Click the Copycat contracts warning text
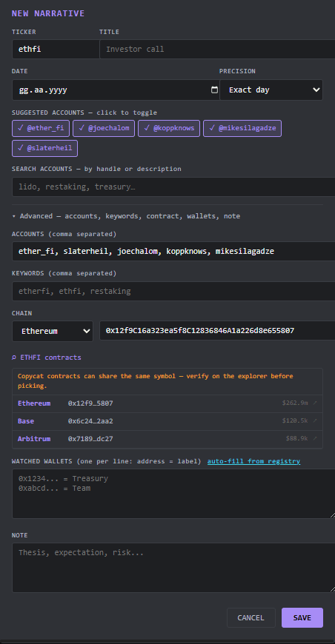 click(156, 381)
